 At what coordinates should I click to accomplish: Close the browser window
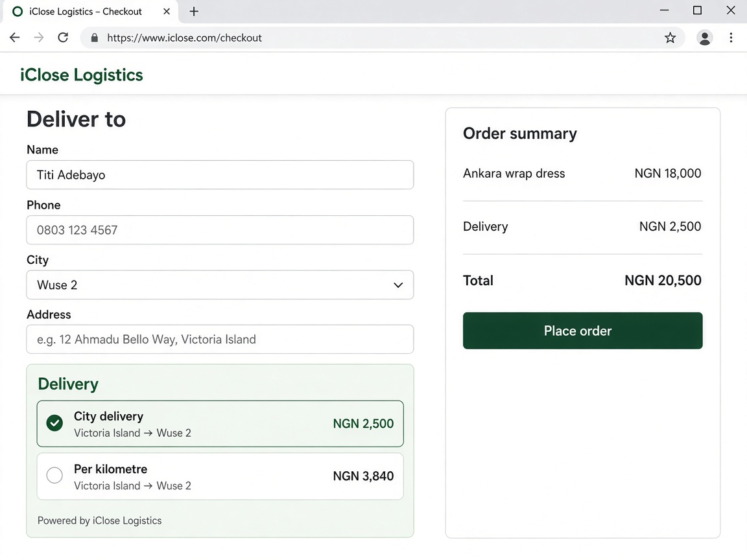pos(730,10)
